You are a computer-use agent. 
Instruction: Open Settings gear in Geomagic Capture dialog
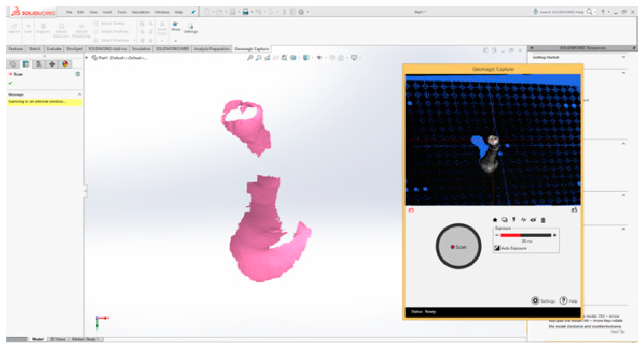click(x=535, y=301)
